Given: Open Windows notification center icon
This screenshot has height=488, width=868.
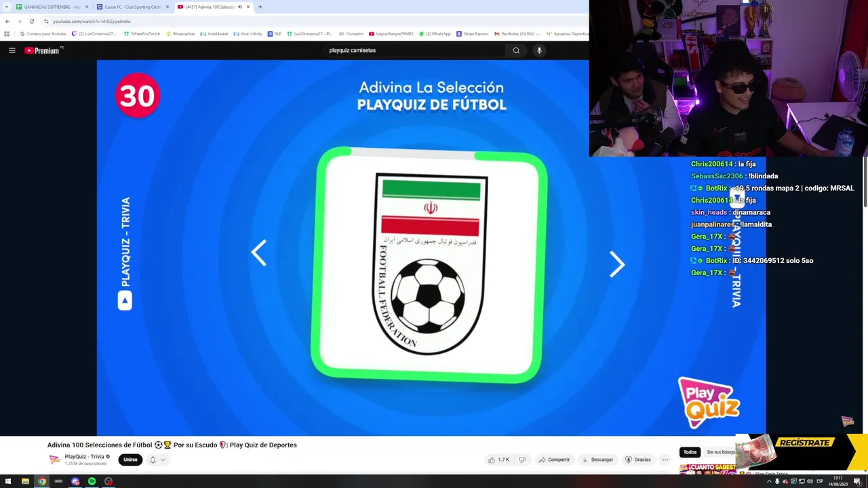Looking at the screenshot, I should pyautogui.click(x=857, y=481).
